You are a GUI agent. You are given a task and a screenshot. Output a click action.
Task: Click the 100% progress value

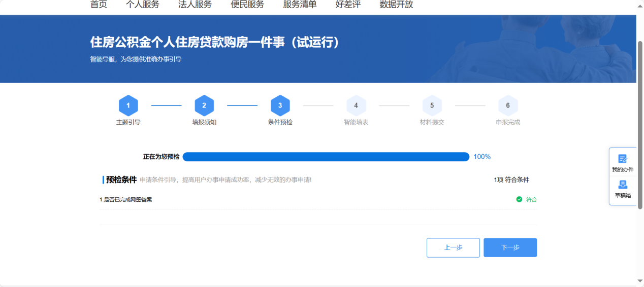pyautogui.click(x=482, y=157)
